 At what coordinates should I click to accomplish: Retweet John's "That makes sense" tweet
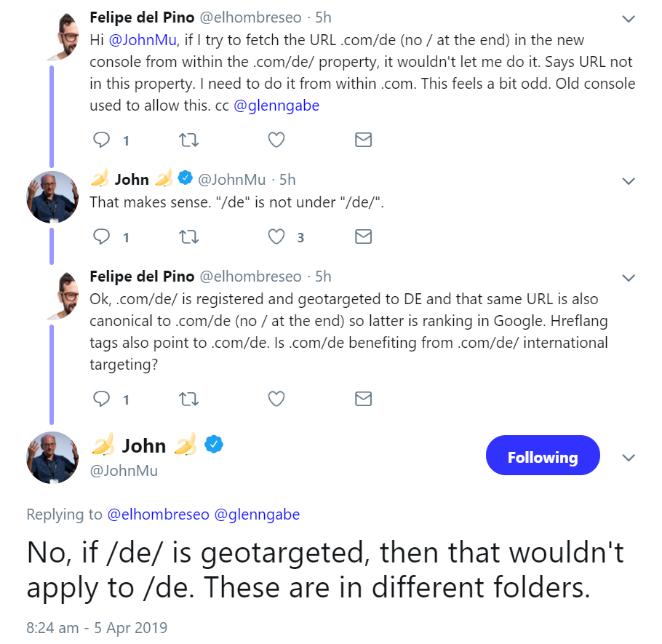(189, 236)
